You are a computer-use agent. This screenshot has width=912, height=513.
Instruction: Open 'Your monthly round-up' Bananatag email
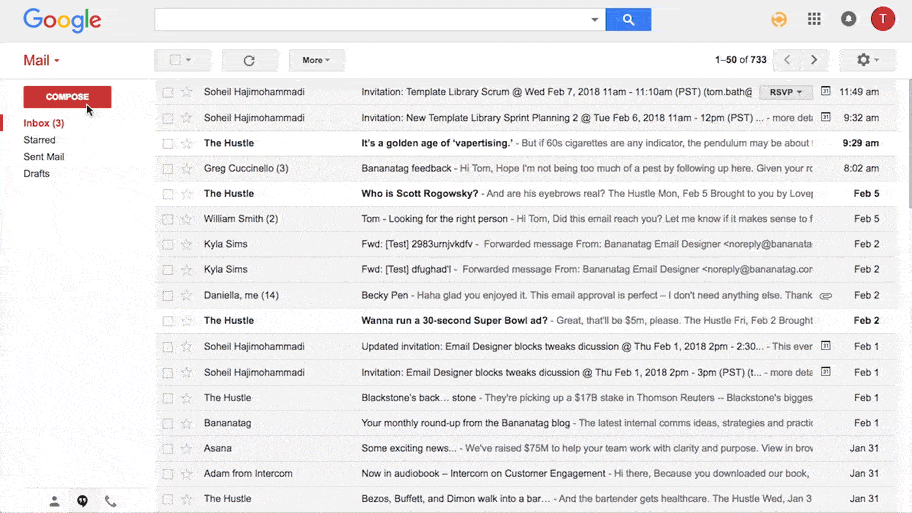click(525, 423)
